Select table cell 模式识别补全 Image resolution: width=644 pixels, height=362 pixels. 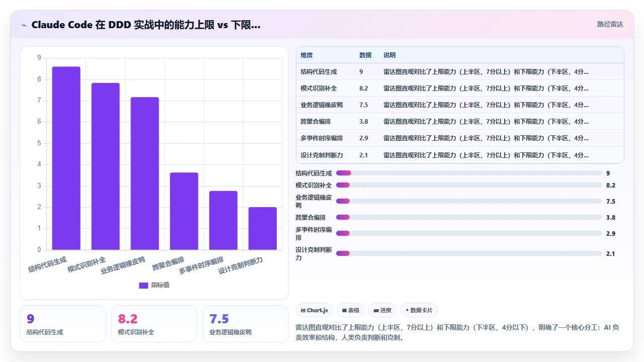point(319,88)
